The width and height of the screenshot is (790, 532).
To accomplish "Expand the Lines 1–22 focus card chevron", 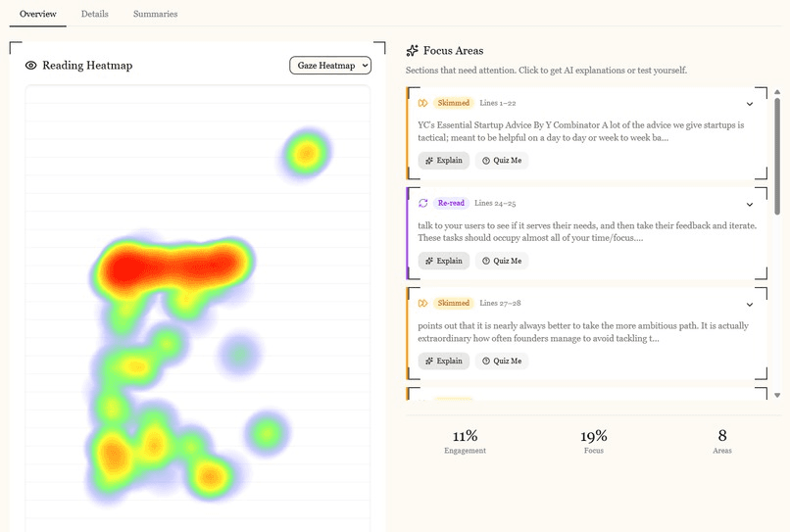I will (x=750, y=104).
